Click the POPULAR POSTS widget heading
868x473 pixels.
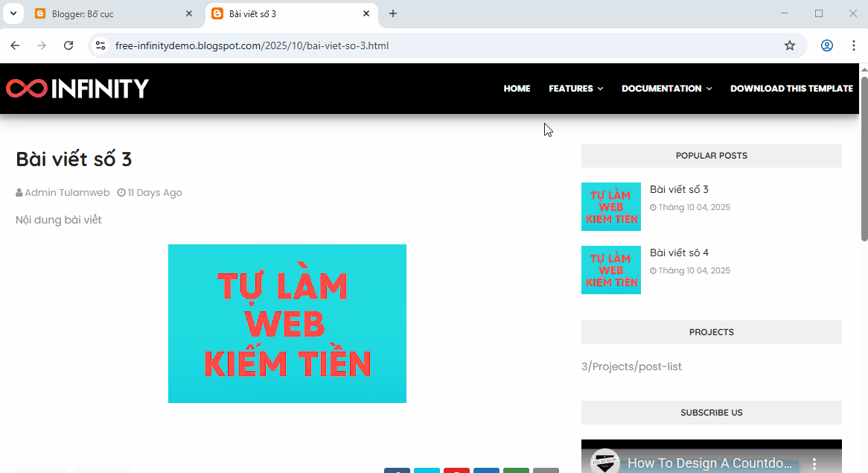coord(712,156)
